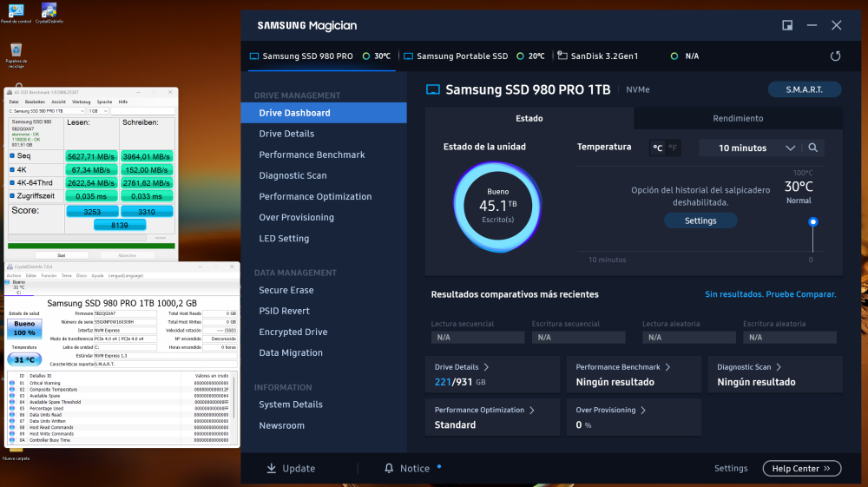Switch to the Rendimiento tab

738,118
